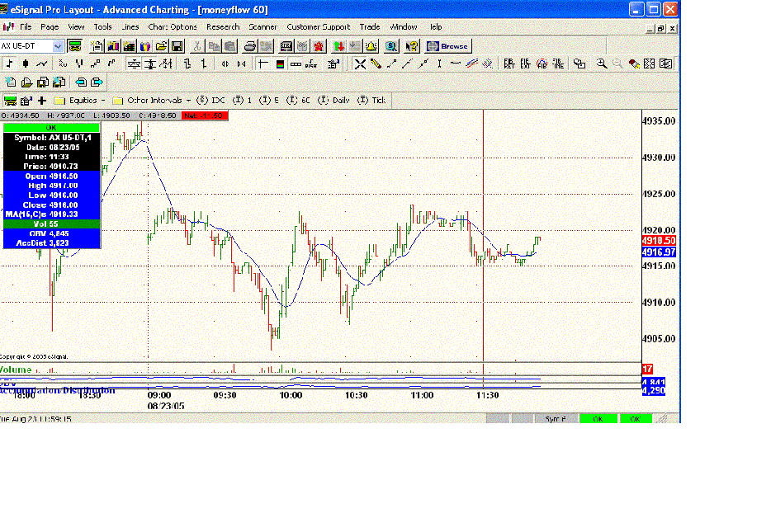Open the Chart Options menu
This screenshot has height=532, width=771.
(172, 27)
